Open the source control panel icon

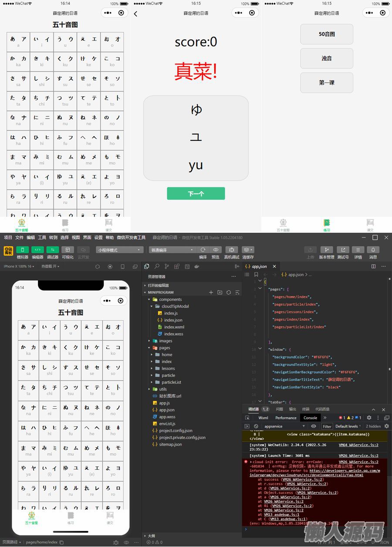coord(166,266)
